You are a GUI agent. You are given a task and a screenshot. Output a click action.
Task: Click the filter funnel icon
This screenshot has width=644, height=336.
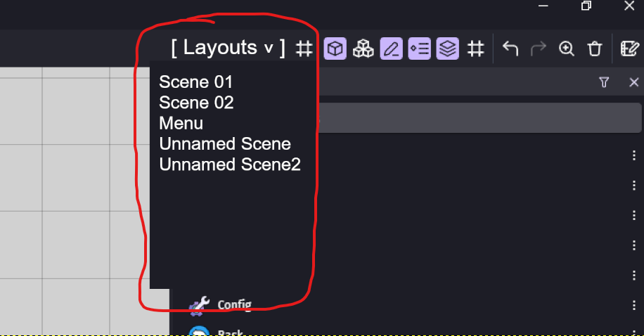604,82
